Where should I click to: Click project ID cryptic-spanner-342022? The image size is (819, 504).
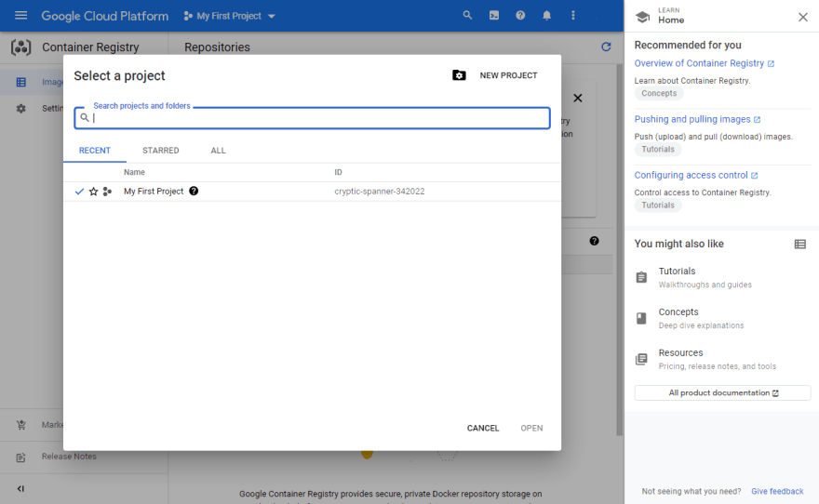tap(379, 192)
